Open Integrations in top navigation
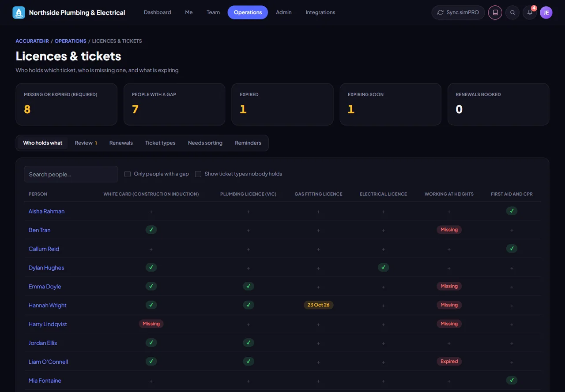This screenshot has width=565, height=392. click(x=320, y=12)
